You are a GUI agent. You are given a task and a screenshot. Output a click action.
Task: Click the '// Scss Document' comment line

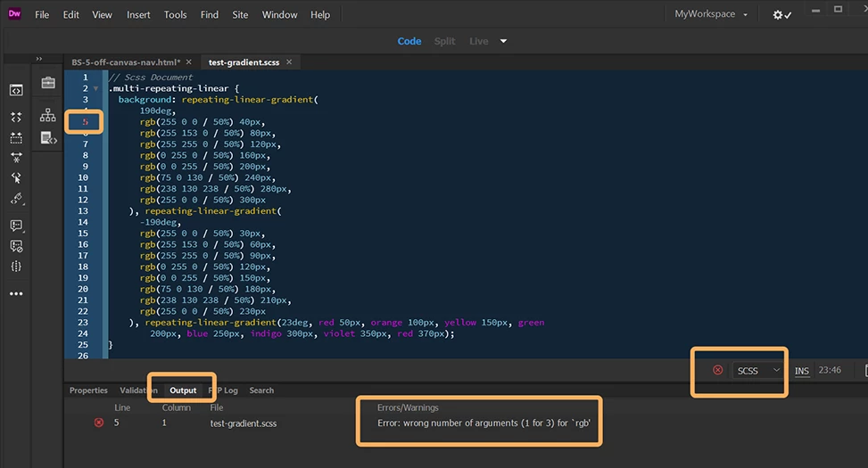151,78
